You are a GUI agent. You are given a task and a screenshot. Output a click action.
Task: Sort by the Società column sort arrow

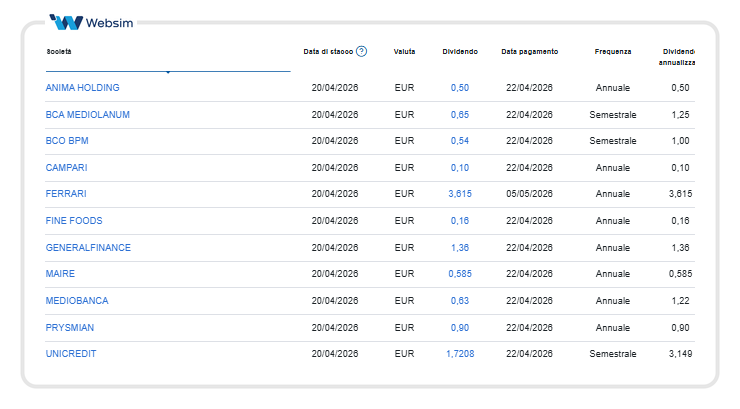point(168,72)
